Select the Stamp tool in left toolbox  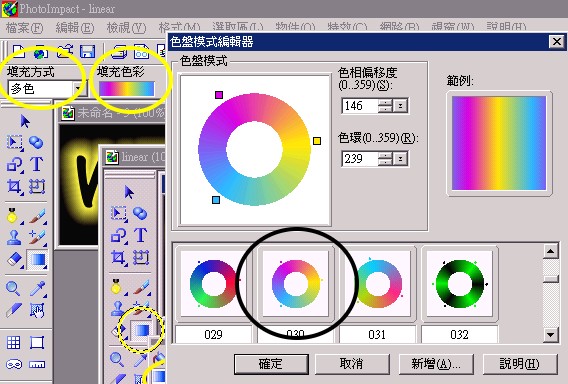(x=14, y=237)
